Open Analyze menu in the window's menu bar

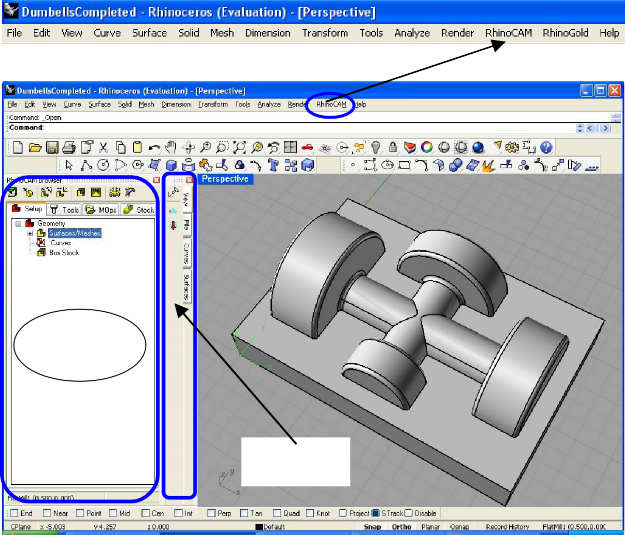click(x=269, y=104)
